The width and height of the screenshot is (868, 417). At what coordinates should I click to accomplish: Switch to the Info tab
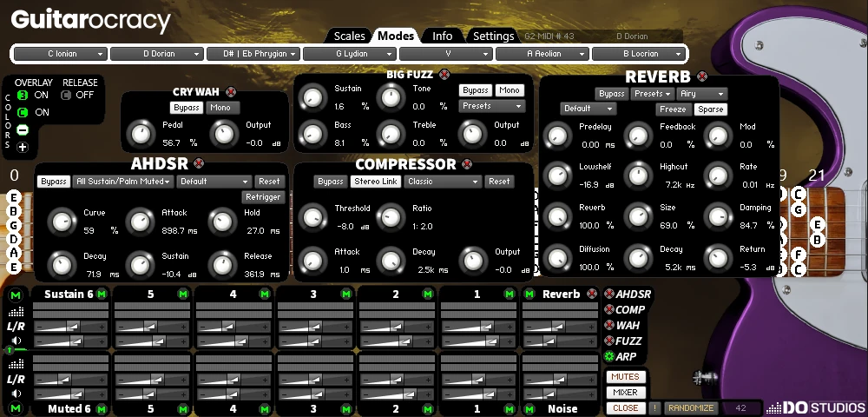tap(442, 36)
